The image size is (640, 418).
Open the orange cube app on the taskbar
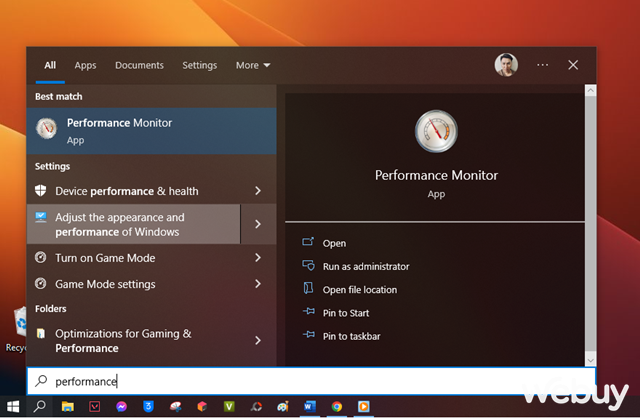[x=202, y=407]
